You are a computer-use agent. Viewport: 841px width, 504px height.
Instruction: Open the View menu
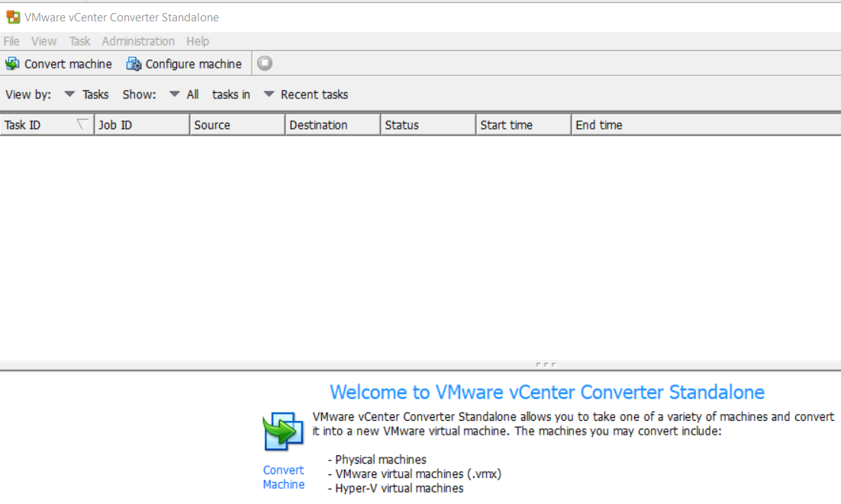point(43,41)
